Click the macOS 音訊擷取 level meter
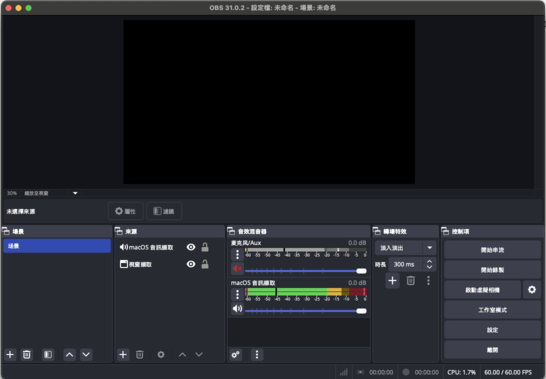 (x=306, y=292)
